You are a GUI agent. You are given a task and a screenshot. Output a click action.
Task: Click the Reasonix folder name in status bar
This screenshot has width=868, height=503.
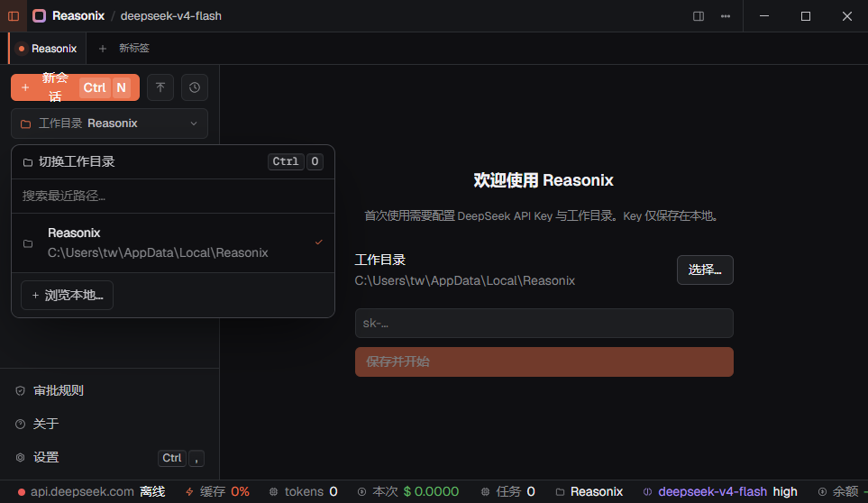point(597,491)
